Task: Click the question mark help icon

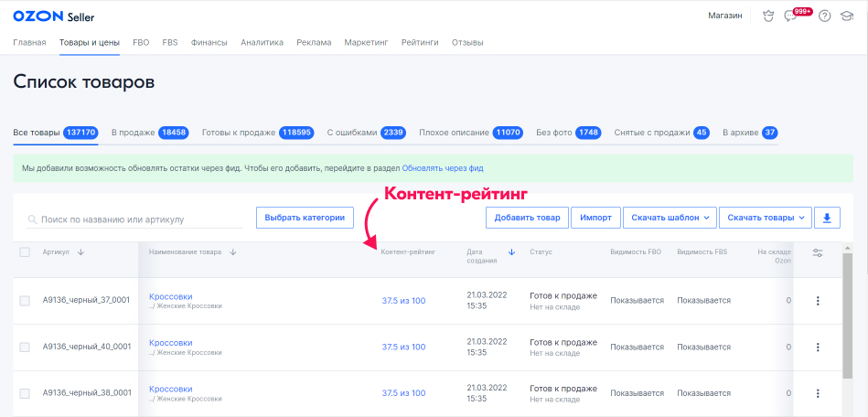Action: [x=824, y=16]
